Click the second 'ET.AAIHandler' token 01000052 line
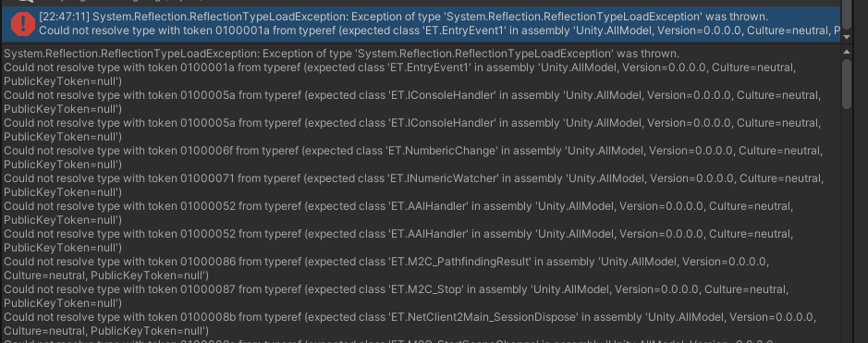The image size is (868, 343). [x=398, y=240]
